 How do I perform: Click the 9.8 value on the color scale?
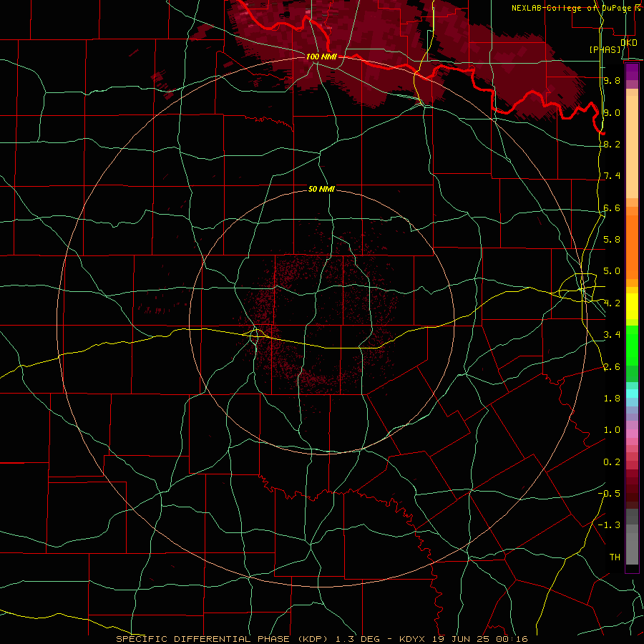pos(612,81)
